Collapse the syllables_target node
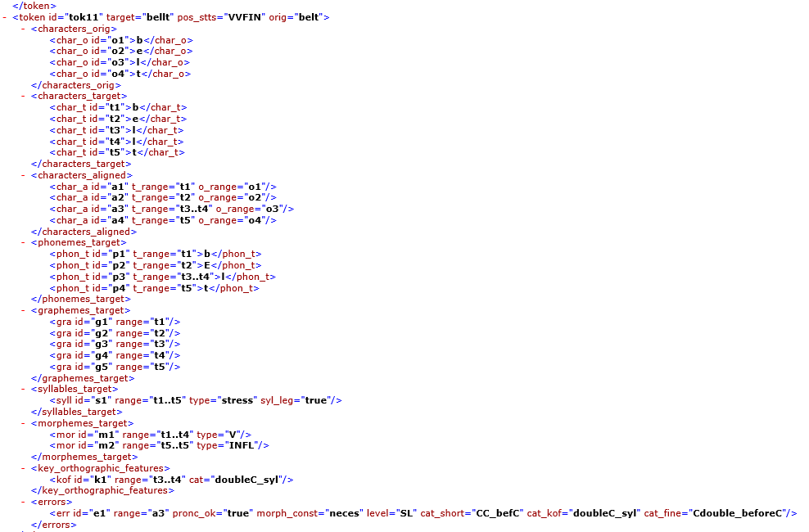This screenshot has height=532, width=809. [24, 390]
